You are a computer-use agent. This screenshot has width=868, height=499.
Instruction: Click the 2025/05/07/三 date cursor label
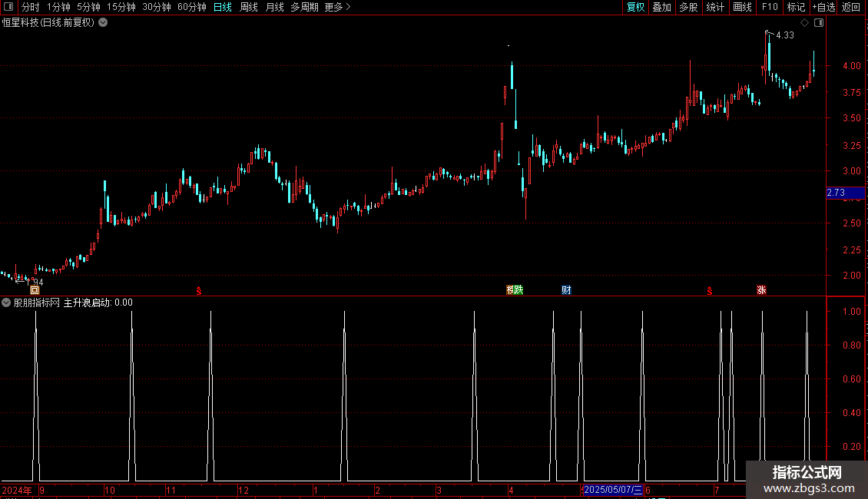[x=613, y=490]
